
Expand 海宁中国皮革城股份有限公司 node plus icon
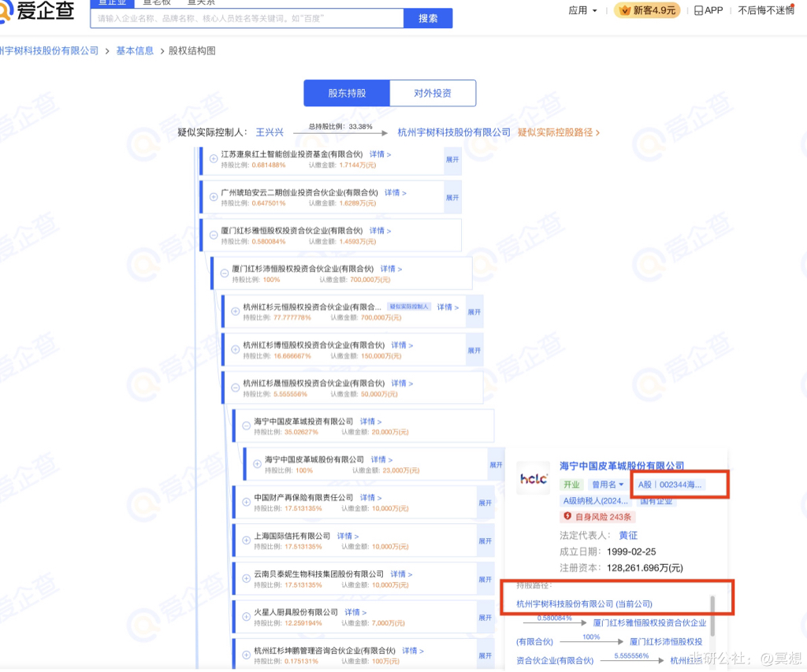coord(257,463)
